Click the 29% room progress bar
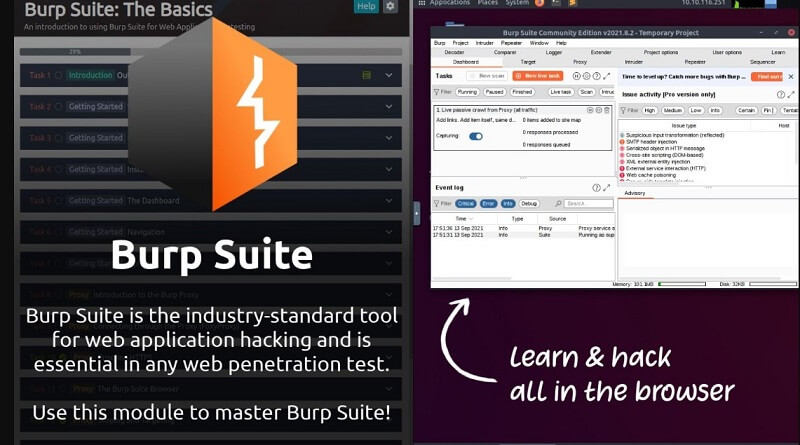The height and width of the screenshot is (445, 800). [211, 52]
